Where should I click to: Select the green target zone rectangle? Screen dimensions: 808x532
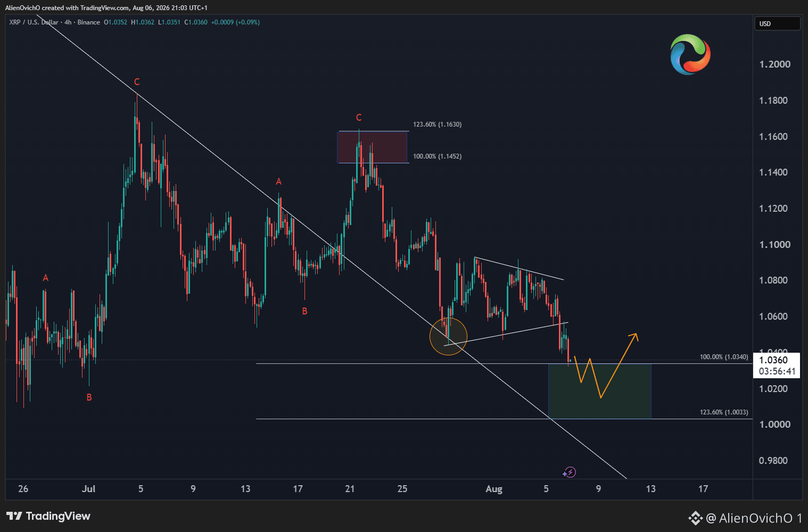600,391
